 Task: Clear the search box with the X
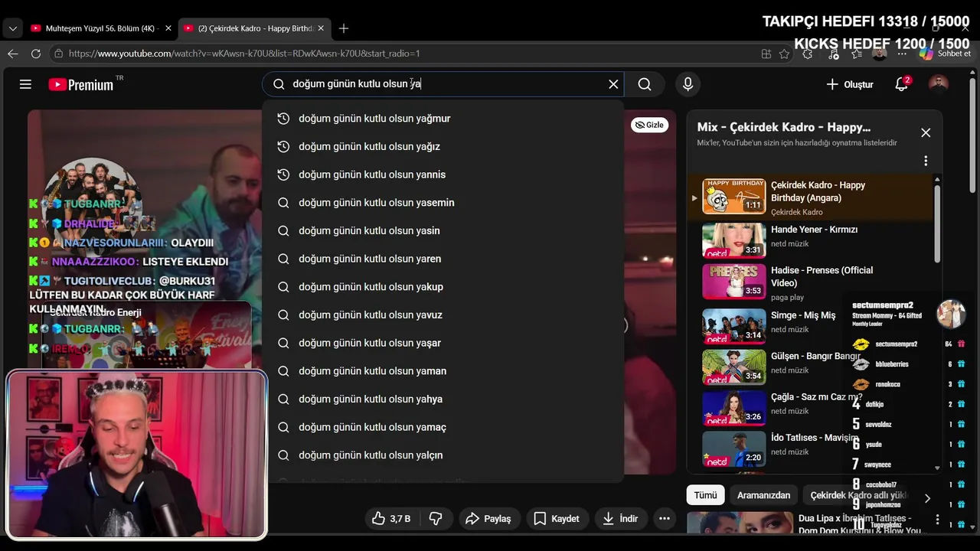tap(613, 84)
